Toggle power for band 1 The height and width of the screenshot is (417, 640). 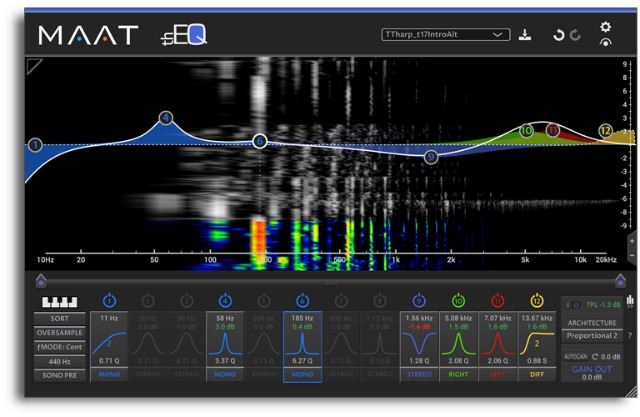coord(109,301)
